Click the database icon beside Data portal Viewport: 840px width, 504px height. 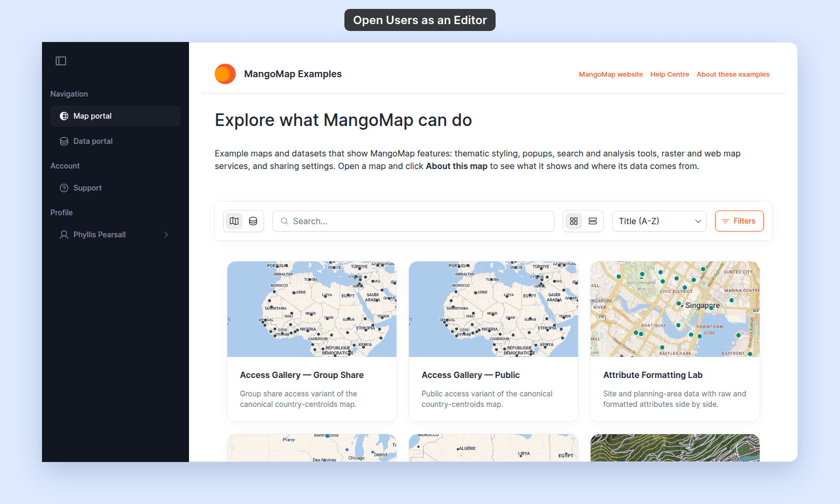(x=64, y=141)
